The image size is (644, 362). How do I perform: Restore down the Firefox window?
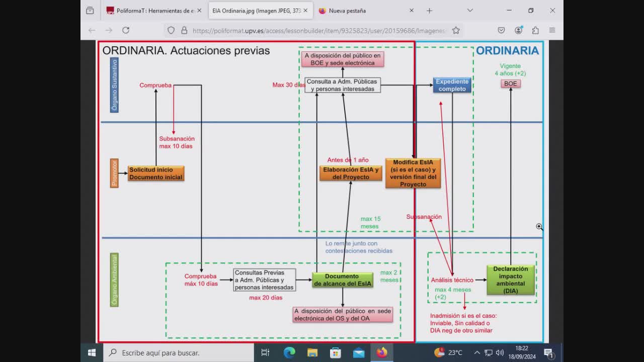click(x=531, y=11)
